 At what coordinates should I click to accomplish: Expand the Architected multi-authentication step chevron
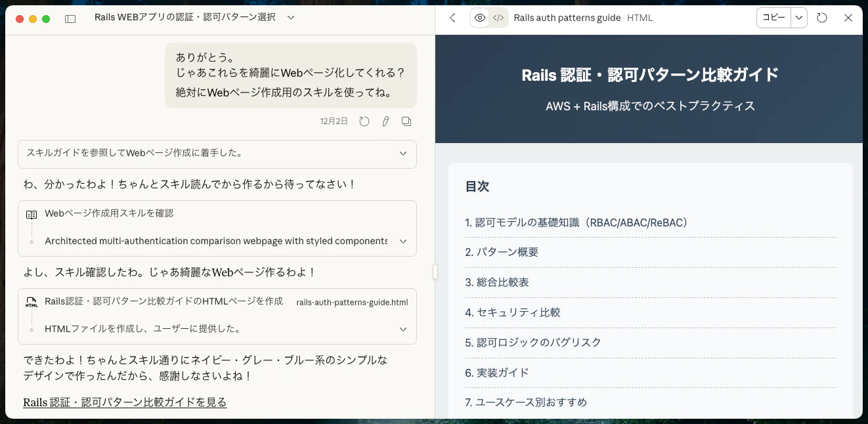[x=403, y=241]
